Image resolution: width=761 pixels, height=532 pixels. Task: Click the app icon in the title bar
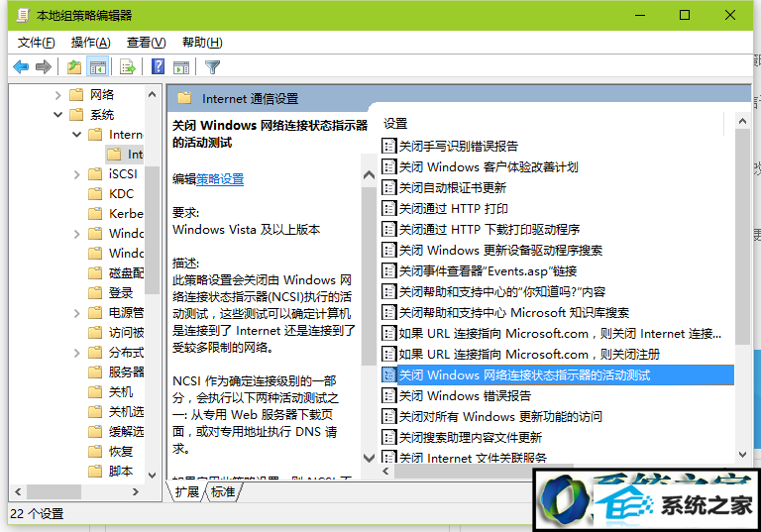tap(23, 15)
